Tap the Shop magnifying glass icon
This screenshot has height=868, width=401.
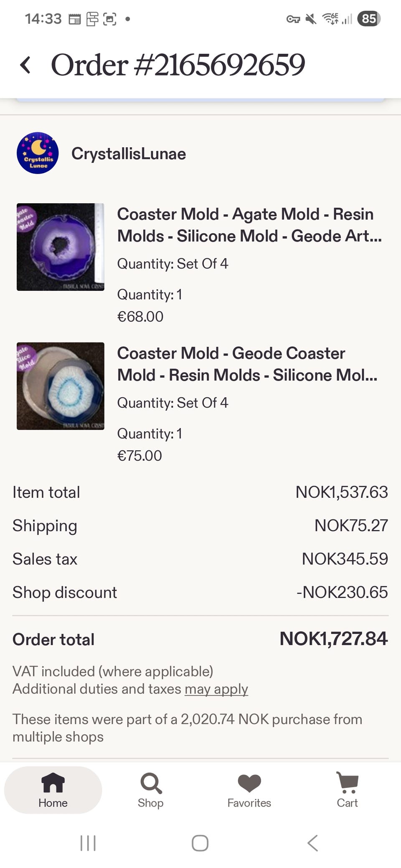151,783
